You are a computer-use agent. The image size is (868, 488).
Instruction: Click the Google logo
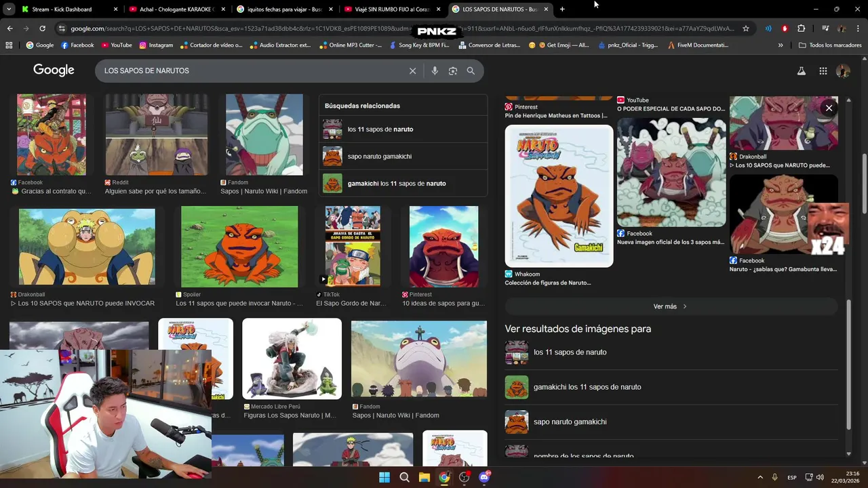(54, 70)
